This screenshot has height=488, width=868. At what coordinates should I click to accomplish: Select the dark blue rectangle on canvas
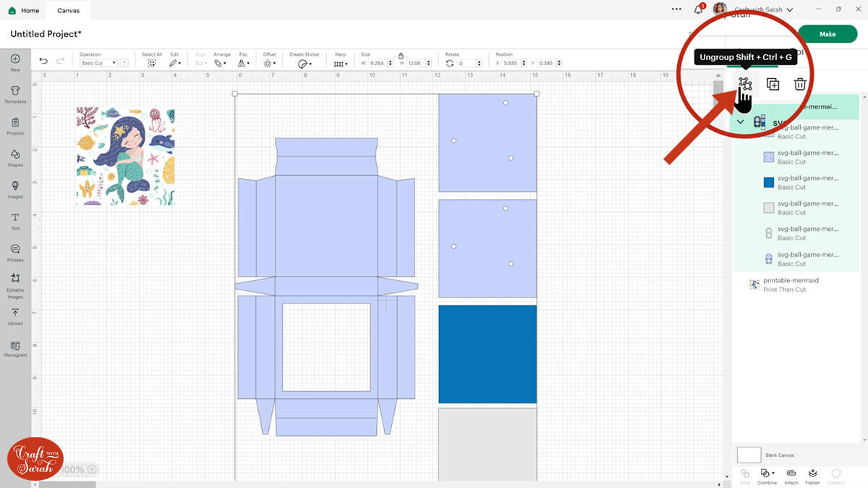coord(488,354)
